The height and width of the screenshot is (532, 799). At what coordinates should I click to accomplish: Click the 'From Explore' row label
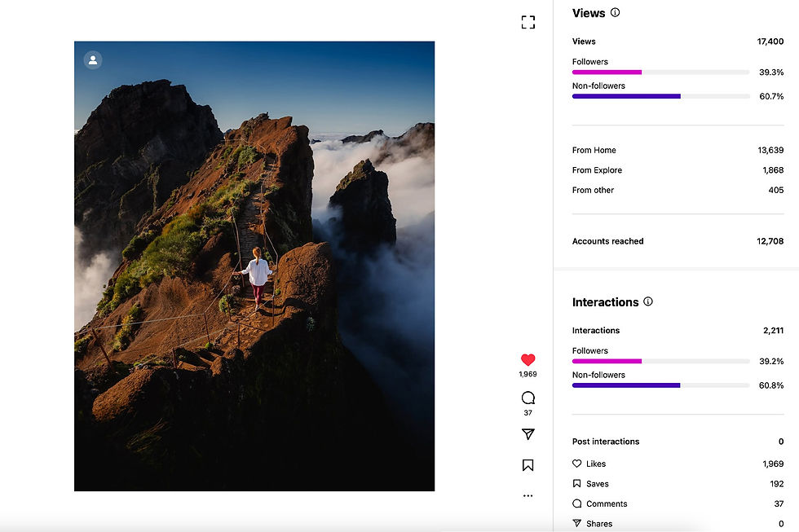[x=597, y=170]
